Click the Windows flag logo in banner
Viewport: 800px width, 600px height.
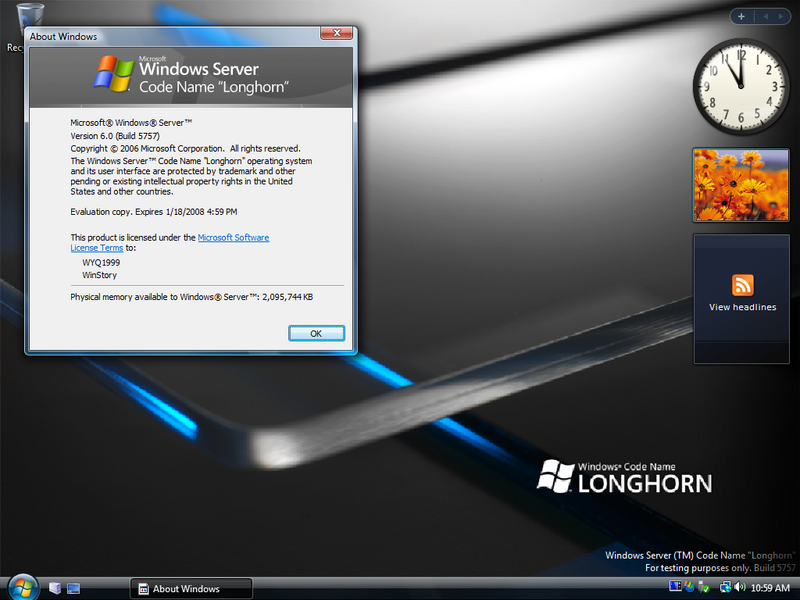[113, 74]
